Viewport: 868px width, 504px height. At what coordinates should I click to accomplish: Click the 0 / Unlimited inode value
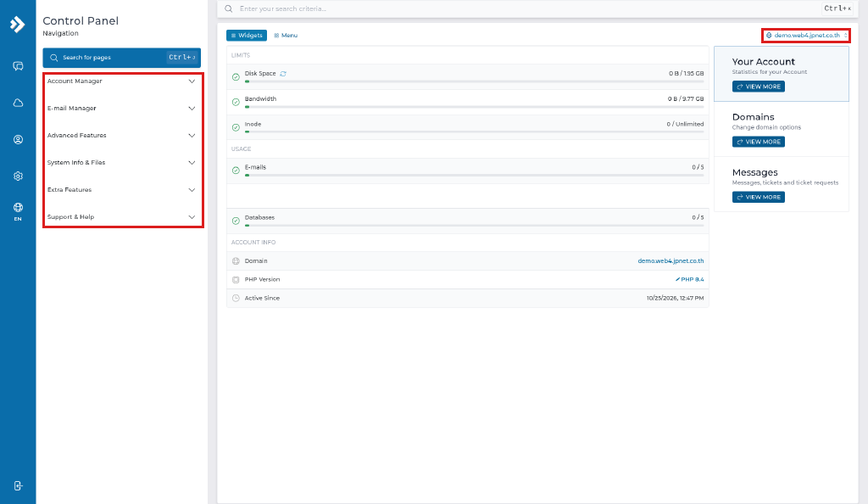point(685,124)
